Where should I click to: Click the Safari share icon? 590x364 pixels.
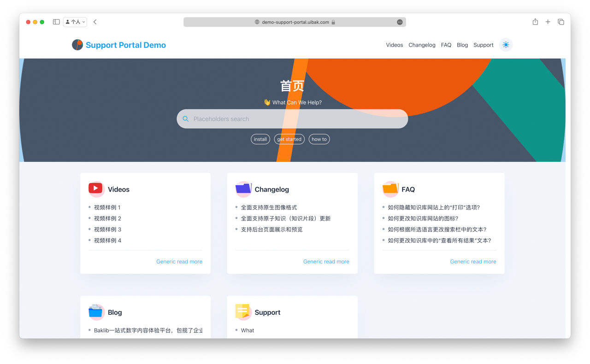[535, 22]
